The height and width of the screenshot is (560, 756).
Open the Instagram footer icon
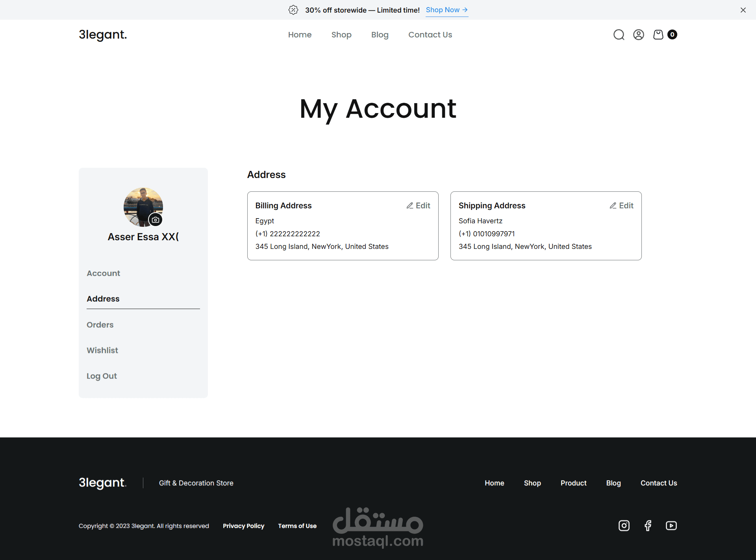[624, 525]
